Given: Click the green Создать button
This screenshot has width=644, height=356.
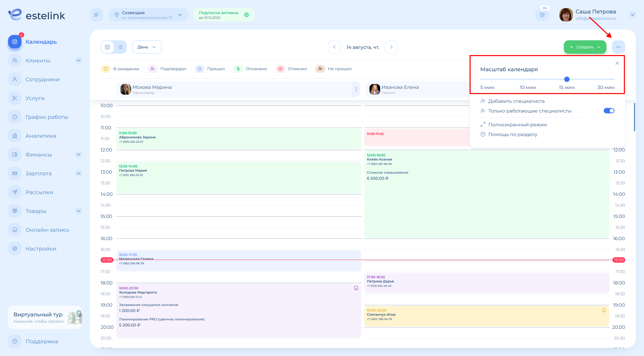Looking at the screenshot, I should coord(585,47).
